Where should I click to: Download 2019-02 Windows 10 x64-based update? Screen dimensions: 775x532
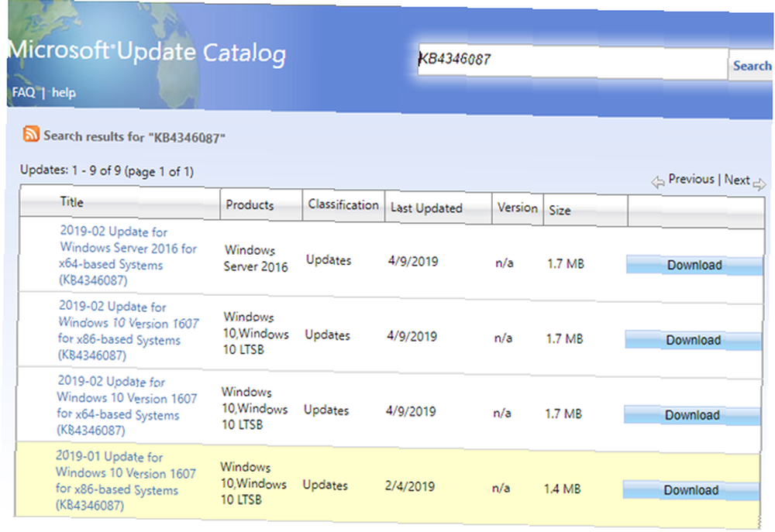point(692,415)
